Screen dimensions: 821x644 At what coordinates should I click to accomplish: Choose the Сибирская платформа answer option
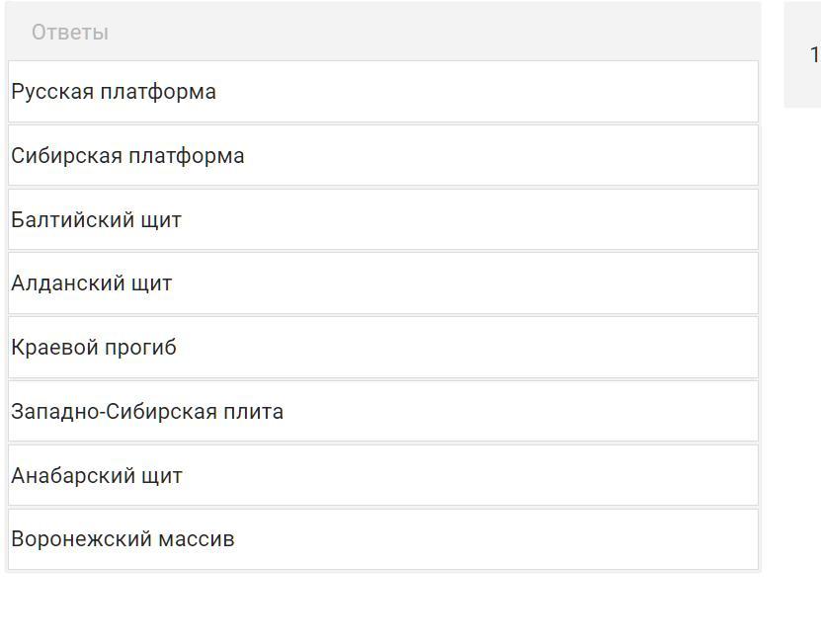383,155
